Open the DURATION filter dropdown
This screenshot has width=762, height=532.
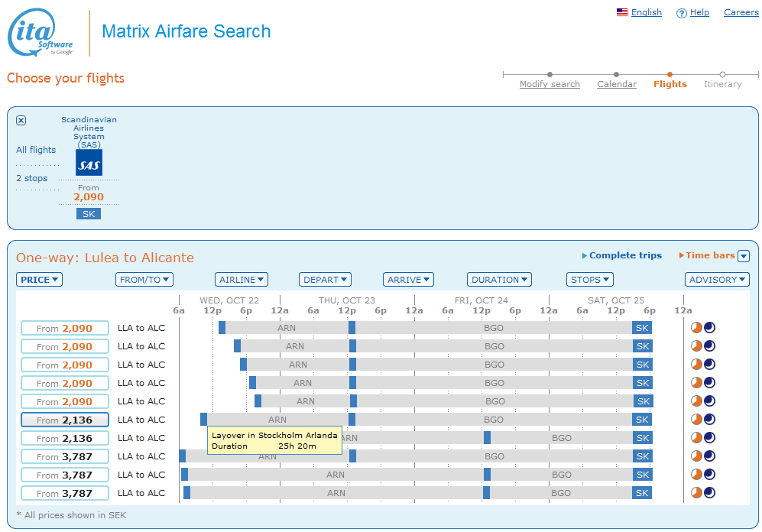499,279
